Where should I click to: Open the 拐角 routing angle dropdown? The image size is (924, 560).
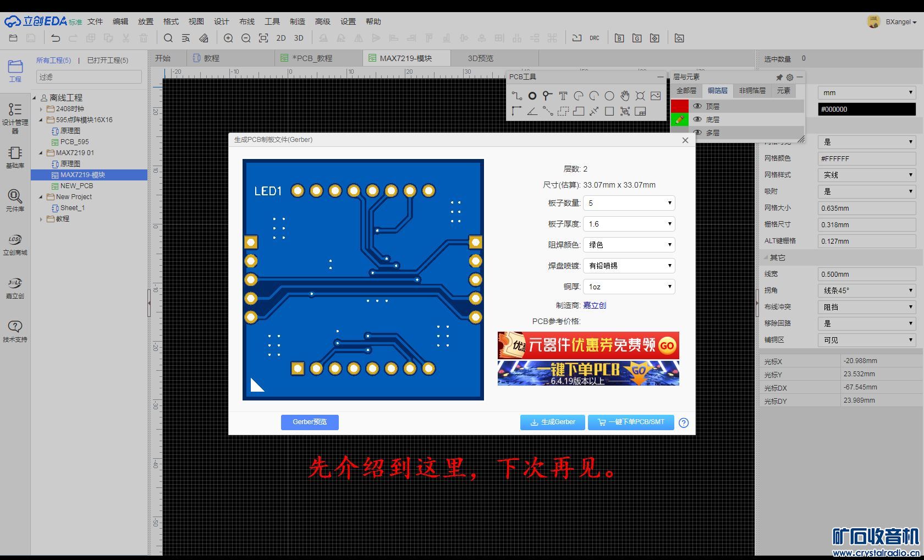pos(867,290)
